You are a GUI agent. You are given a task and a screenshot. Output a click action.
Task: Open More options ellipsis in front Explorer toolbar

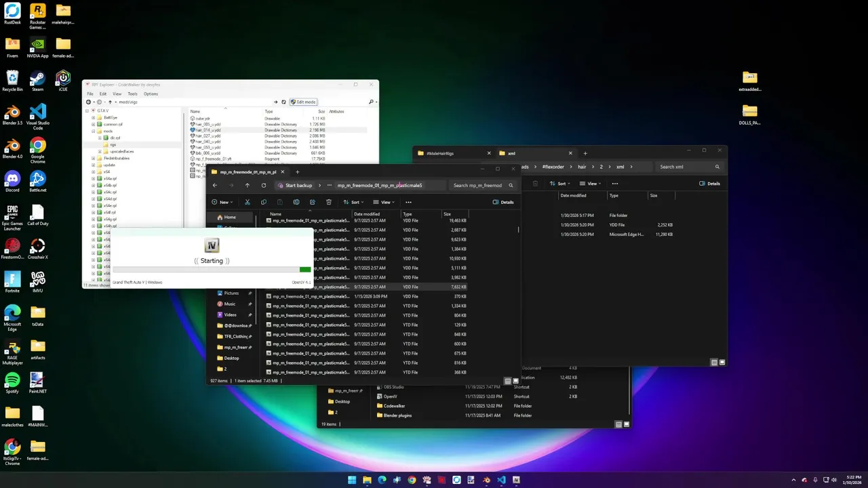[408, 202]
